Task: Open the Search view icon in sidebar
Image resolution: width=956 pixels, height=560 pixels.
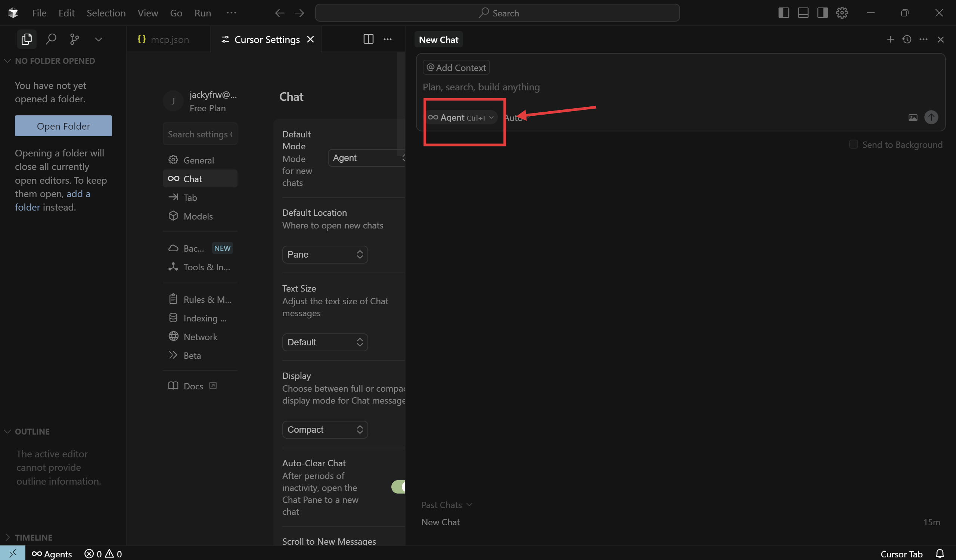Action: click(51, 39)
